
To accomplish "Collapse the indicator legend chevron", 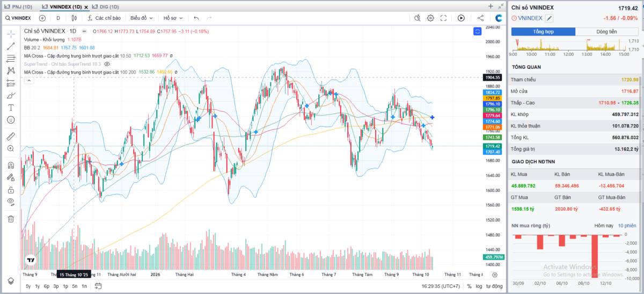I will pyautogui.click(x=29, y=81).
